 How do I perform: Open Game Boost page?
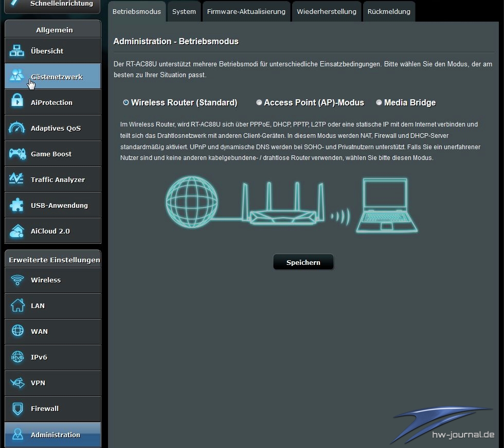(x=52, y=153)
